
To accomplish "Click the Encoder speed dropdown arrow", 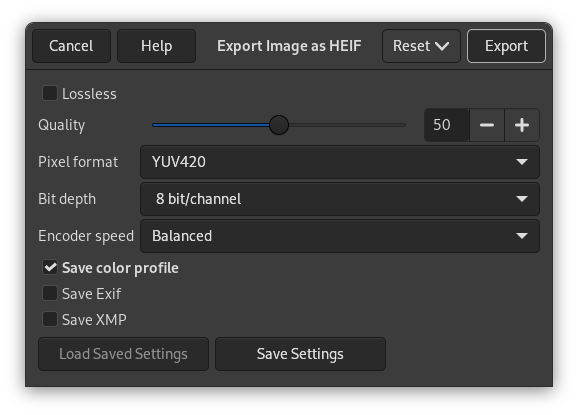I will 522,236.
